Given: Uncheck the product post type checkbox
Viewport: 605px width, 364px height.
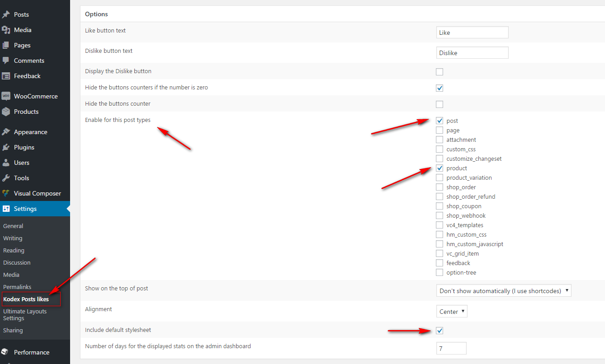Looking at the screenshot, I should tap(440, 168).
